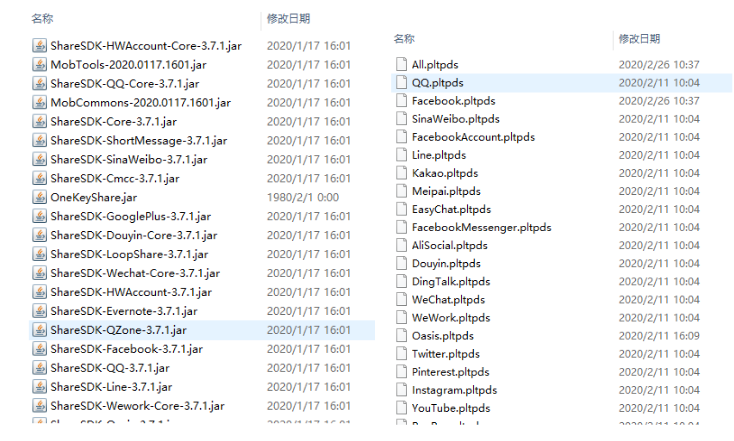Click the file icon of YouTube.pltpds
The width and height of the screenshot is (734, 441).
coord(401,408)
